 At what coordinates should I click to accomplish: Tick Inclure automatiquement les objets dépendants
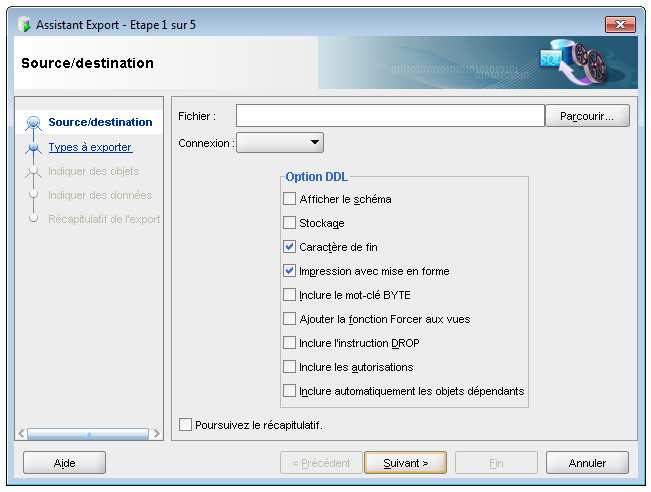point(290,391)
